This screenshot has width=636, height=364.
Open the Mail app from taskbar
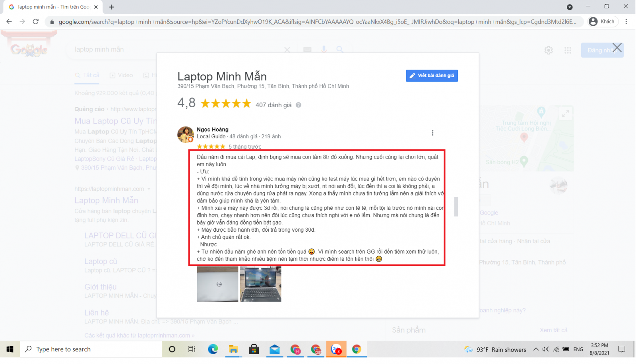[x=275, y=349]
